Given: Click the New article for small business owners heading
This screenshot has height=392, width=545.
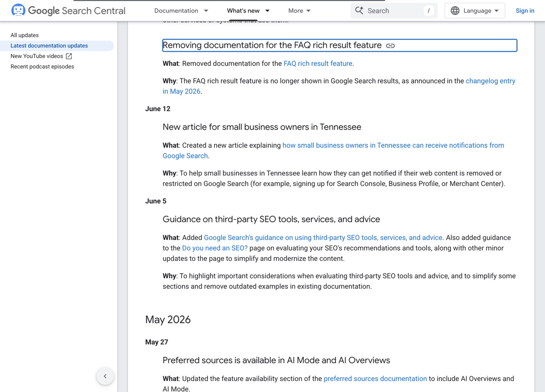Looking at the screenshot, I should tap(262, 127).
